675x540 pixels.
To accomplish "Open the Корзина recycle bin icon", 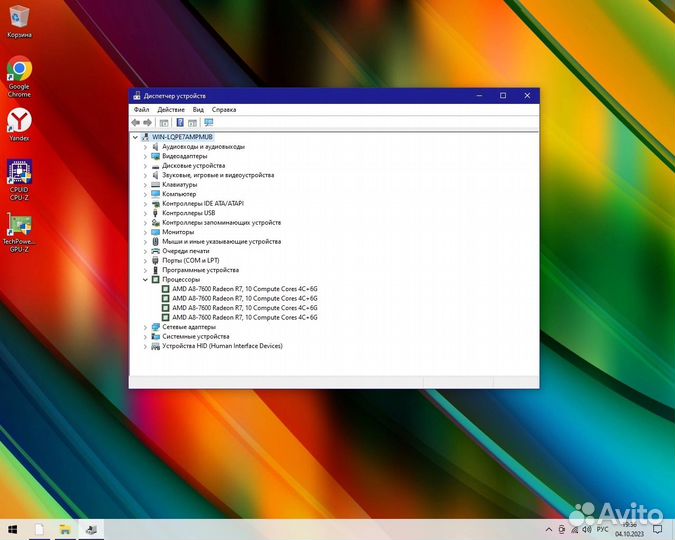I will [19, 22].
